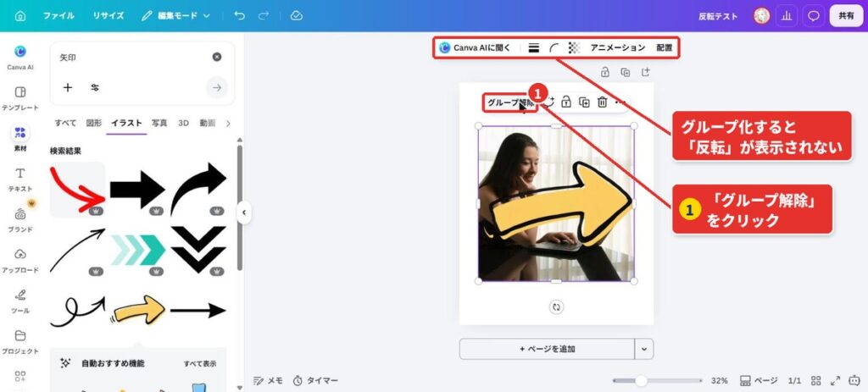868x392 pixels.
Task: Choose the red curved arrow illustration
Action: pos(77,190)
